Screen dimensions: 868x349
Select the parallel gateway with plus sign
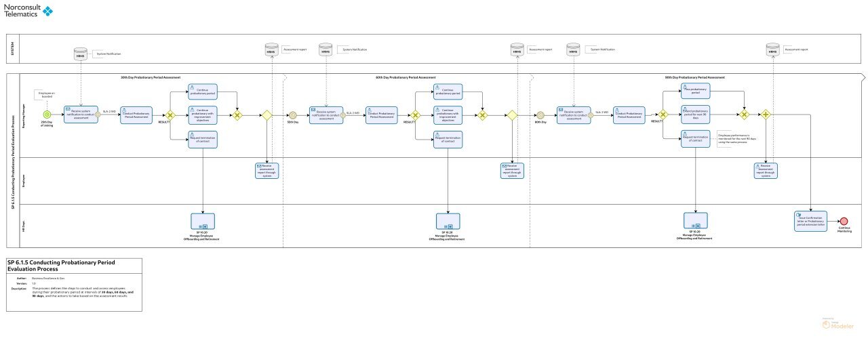click(766, 115)
